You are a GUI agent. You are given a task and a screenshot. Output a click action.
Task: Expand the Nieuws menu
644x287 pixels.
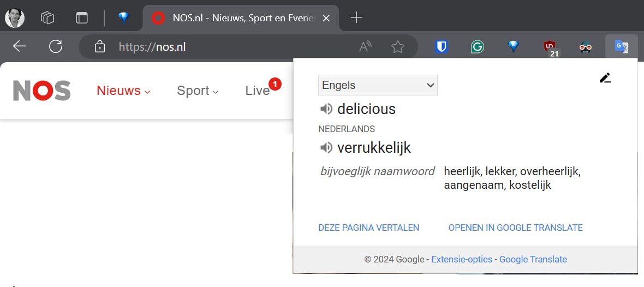click(x=123, y=91)
